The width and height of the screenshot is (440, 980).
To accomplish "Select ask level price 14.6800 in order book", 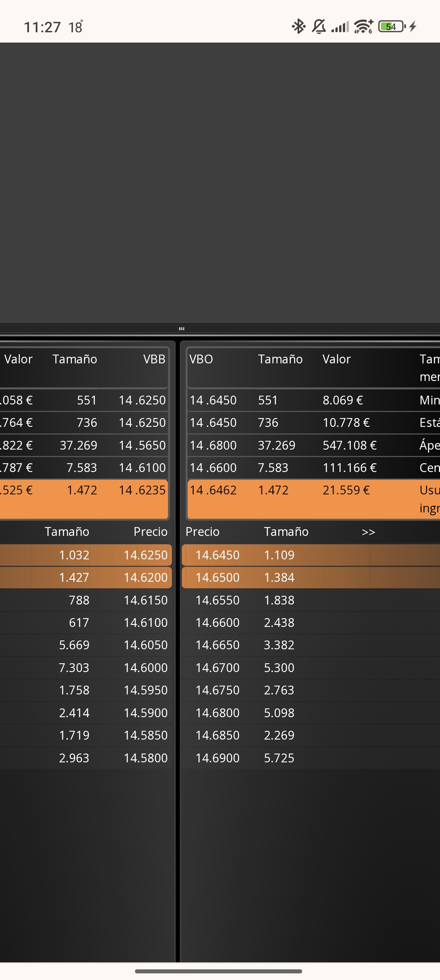I will 217,713.
